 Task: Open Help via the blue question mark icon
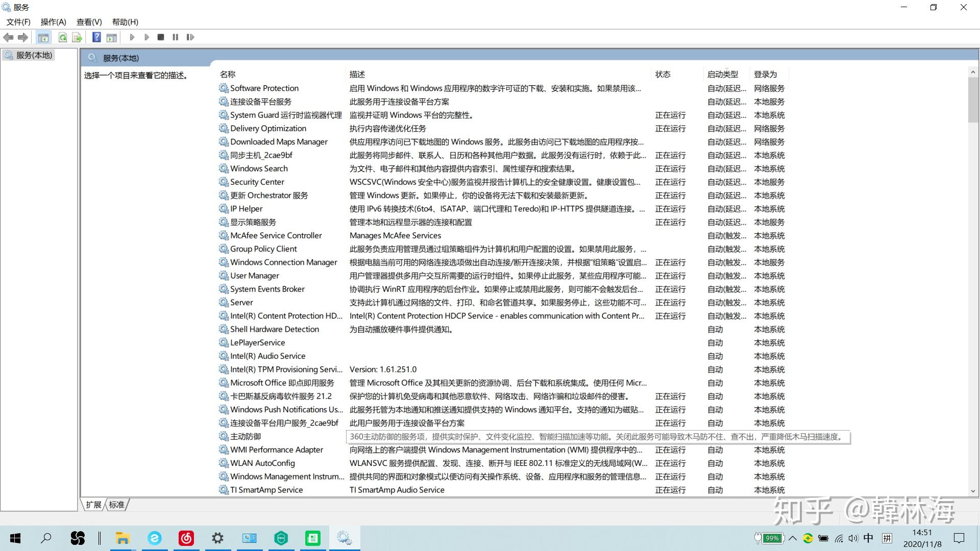(x=96, y=37)
